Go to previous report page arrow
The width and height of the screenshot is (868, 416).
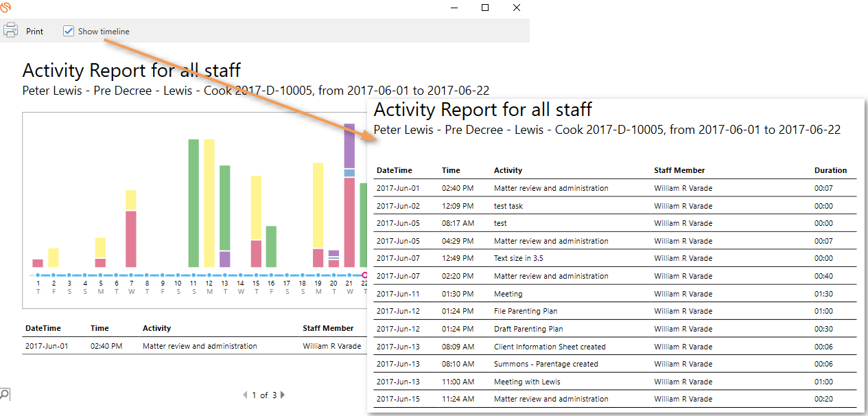246,395
